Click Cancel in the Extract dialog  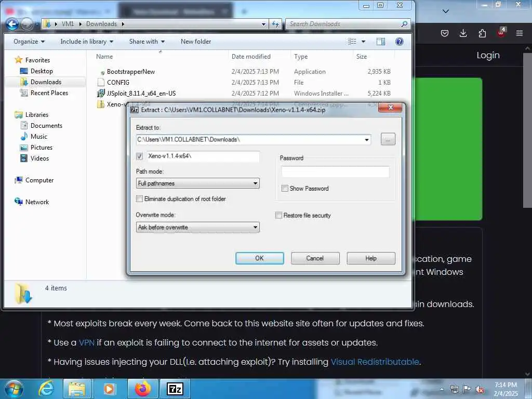pyautogui.click(x=315, y=258)
